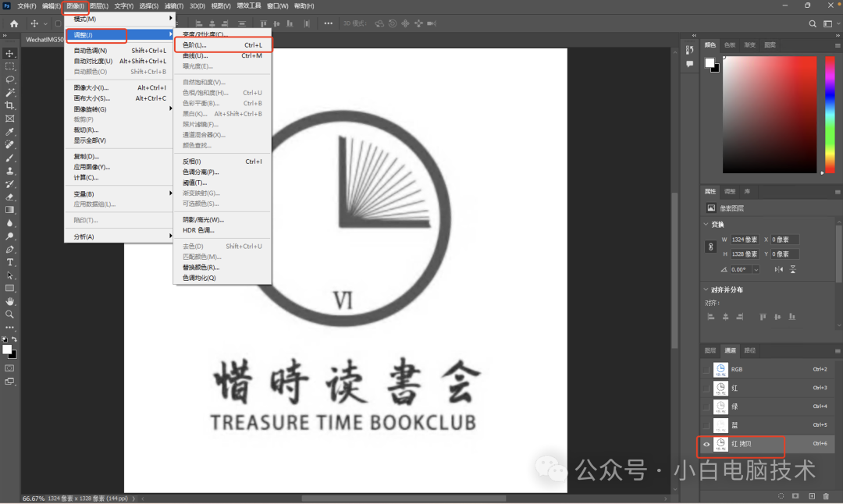Click the foreground color swatch in Color panel
843x504 pixels.
[x=710, y=63]
